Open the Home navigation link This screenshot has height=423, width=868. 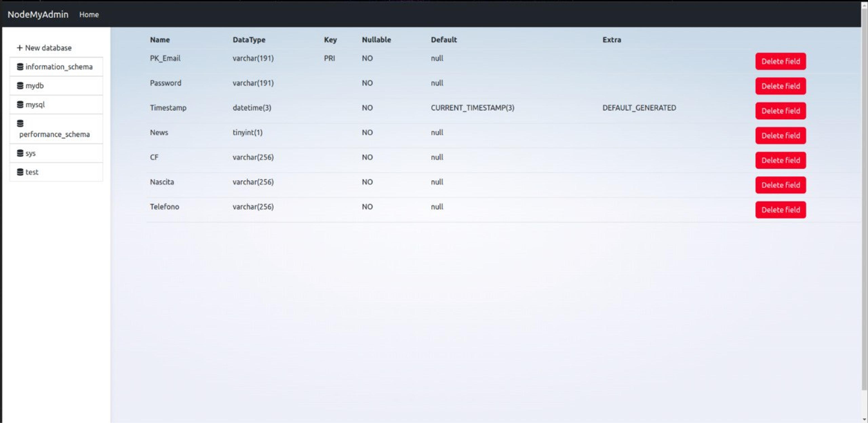(x=89, y=14)
